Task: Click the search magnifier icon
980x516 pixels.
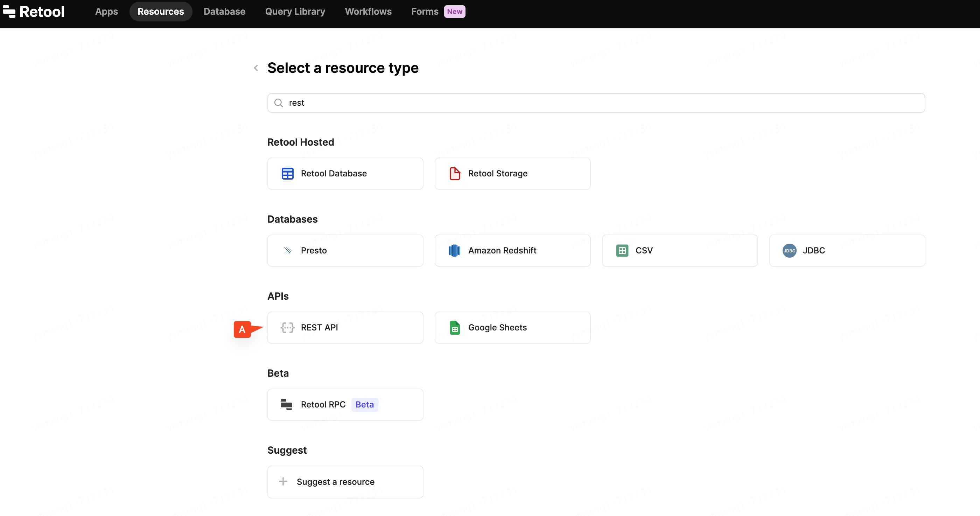Action: [x=279, y=103]
